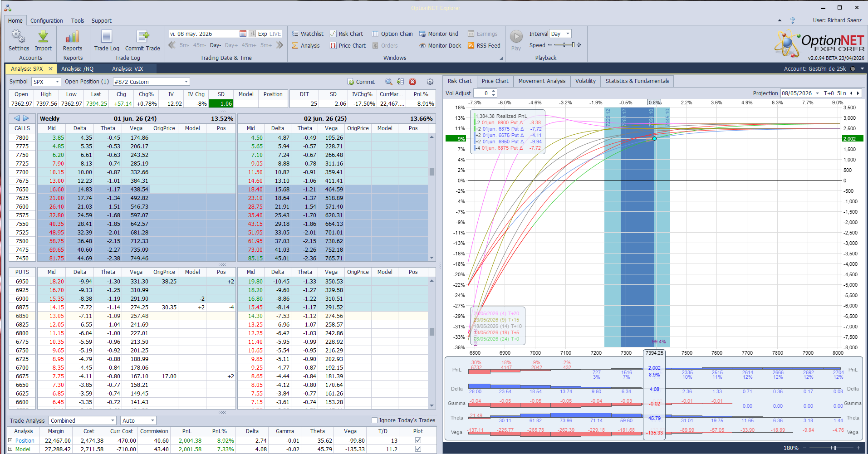Click the compare icon next to the magnifier

coord(400,82)
